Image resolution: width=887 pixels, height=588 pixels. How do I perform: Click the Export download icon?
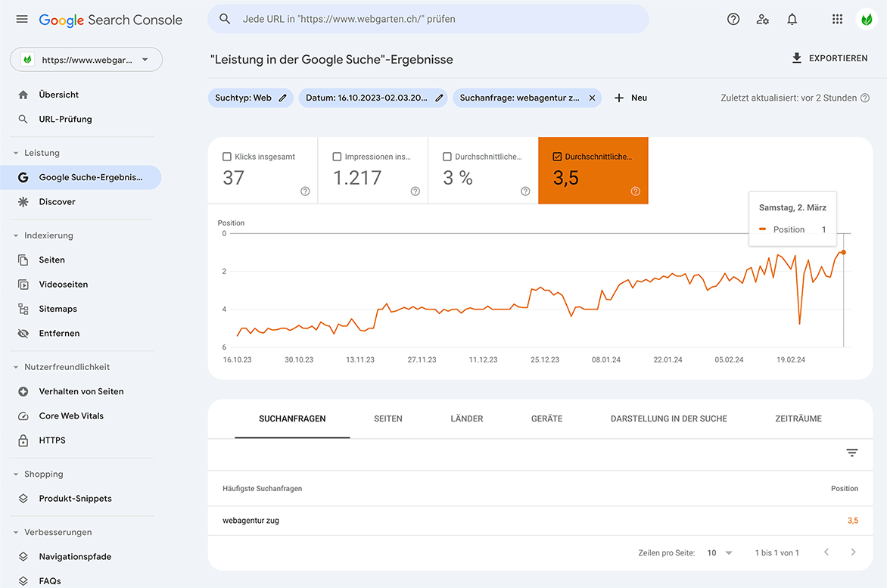(796, 58)
